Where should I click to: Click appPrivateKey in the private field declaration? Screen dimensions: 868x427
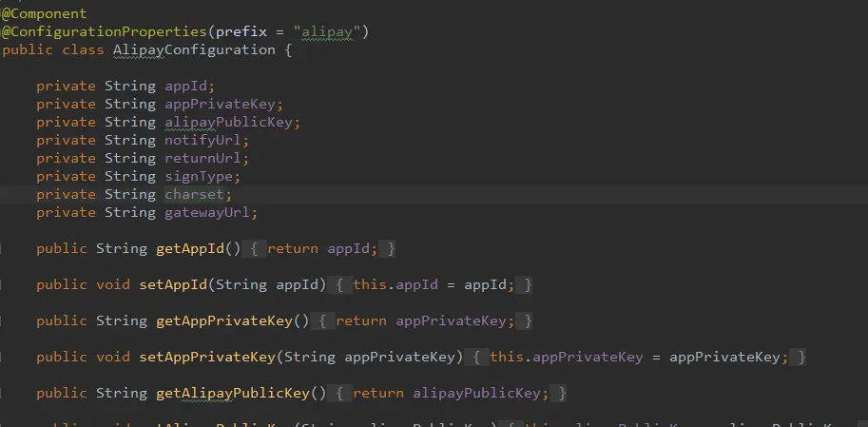(220, 104)
